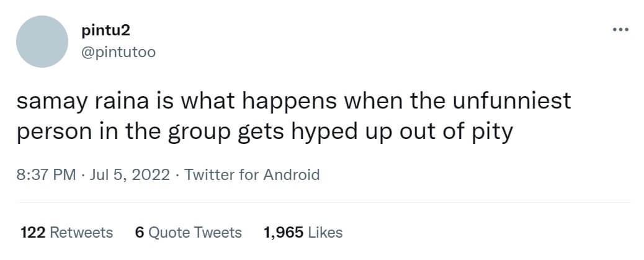Image resolution: width=644 pixels, height=260 pixels.
Task: Open the three-dot more options menu
Action: pyautogui.click(x=620, y=29)
